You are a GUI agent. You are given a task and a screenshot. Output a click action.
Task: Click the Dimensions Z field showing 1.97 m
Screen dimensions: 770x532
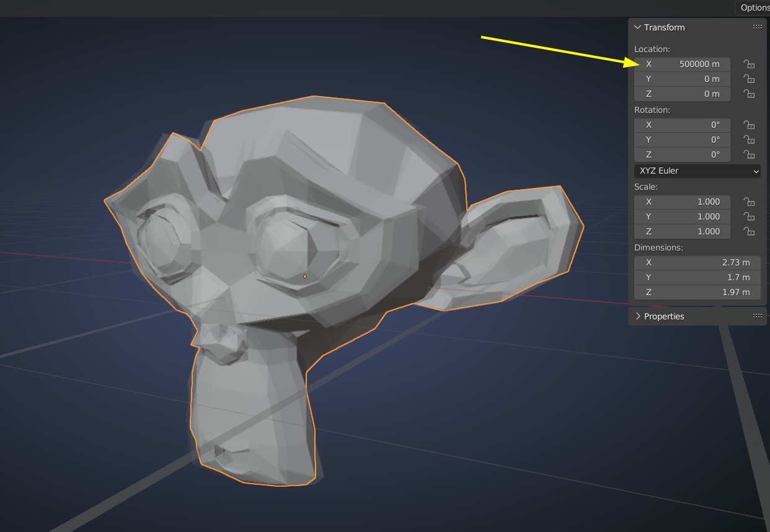(x=697, y=292)
